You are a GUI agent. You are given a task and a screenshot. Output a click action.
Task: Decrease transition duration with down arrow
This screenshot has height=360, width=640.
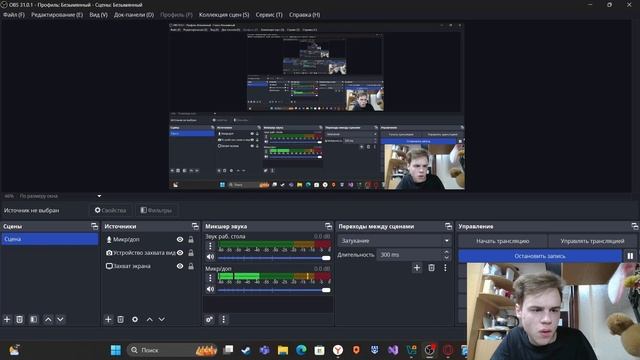447,258
